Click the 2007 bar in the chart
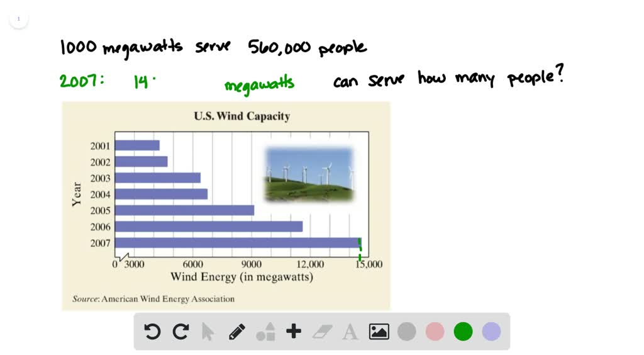The image size is (644, 355). [238, 243]
